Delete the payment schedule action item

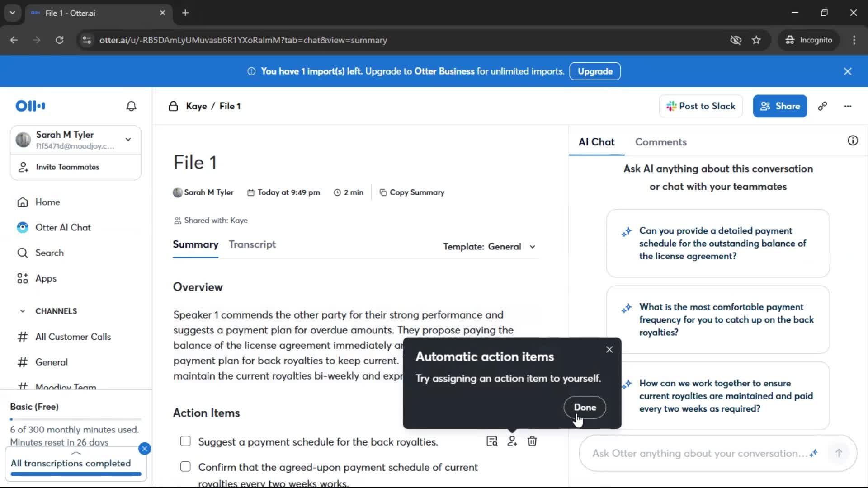[532, 441]
